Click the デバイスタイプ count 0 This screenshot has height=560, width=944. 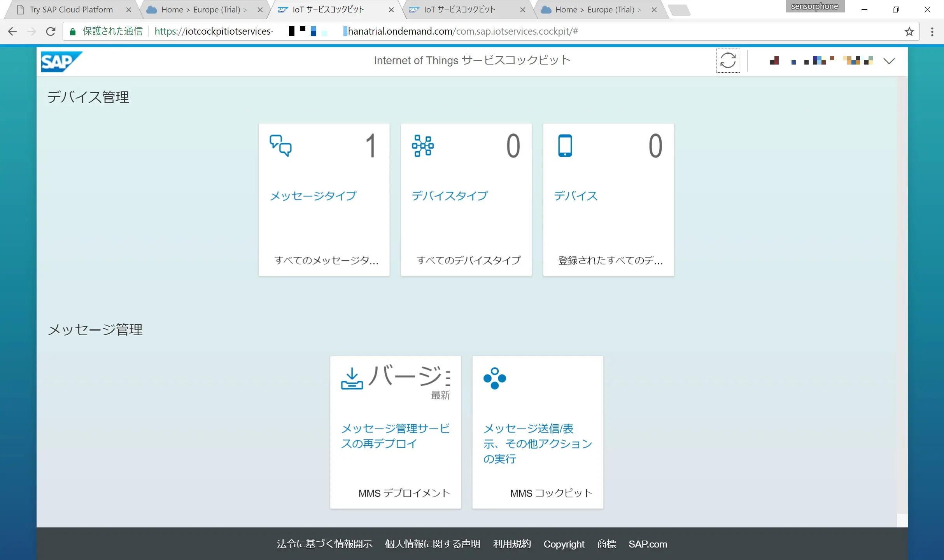(x=513, y=146)
